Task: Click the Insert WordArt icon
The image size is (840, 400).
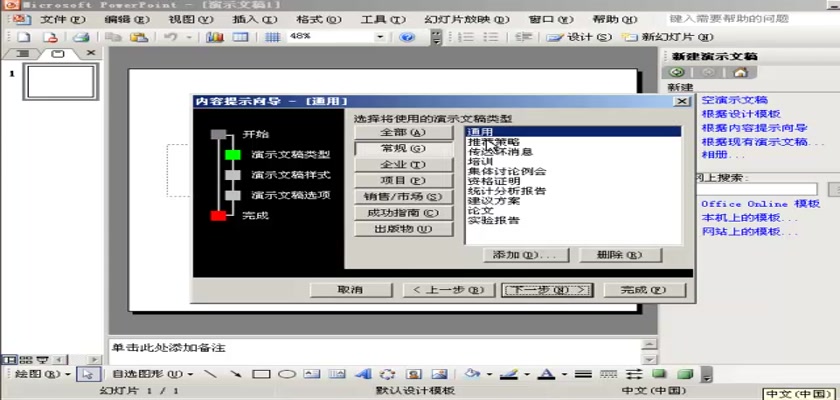Action: coord(364,374)
